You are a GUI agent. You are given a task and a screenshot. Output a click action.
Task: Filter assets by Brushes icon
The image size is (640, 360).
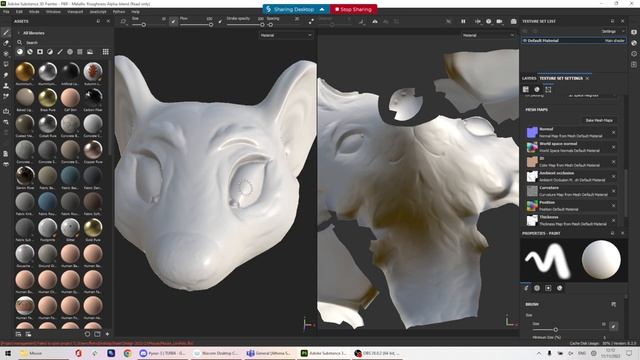point(60,52)
